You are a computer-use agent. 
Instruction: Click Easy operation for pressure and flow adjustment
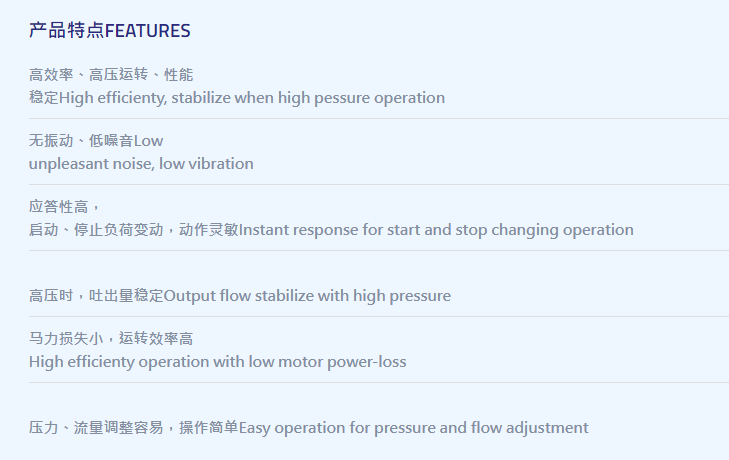414,428
